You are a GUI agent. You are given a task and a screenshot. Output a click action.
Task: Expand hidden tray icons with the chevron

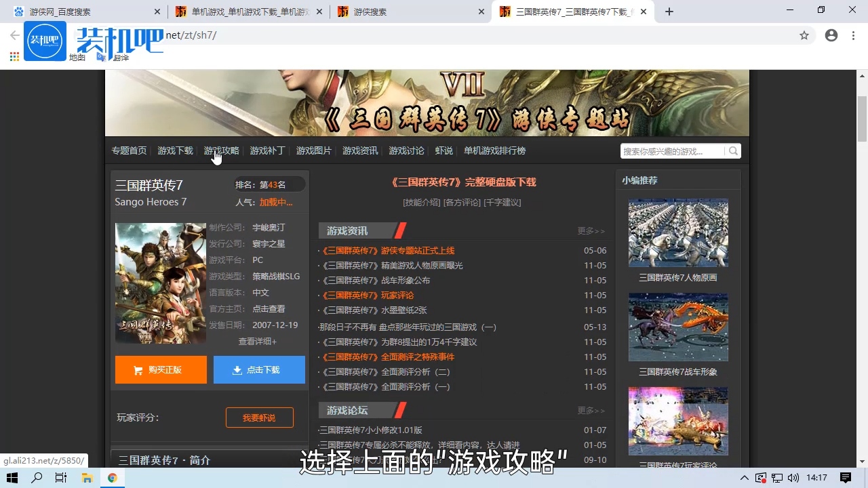click(x=745, y=478)
